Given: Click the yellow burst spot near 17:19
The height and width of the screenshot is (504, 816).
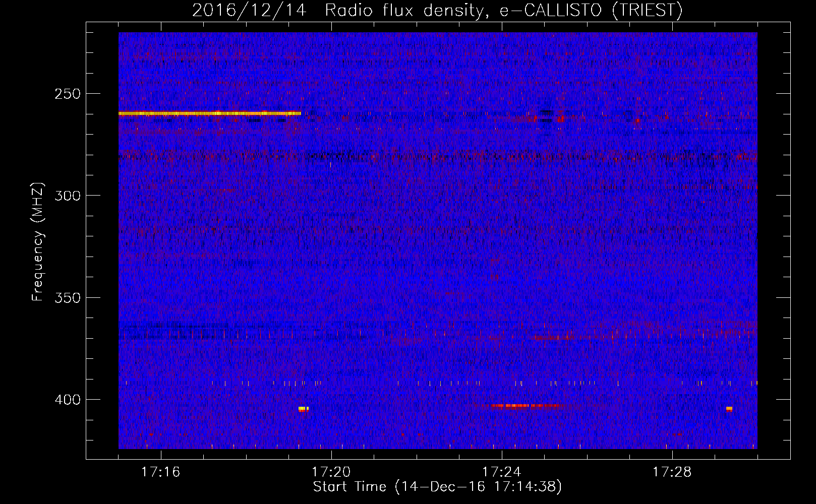Looking at the screenshot, I should click(303, 408).
